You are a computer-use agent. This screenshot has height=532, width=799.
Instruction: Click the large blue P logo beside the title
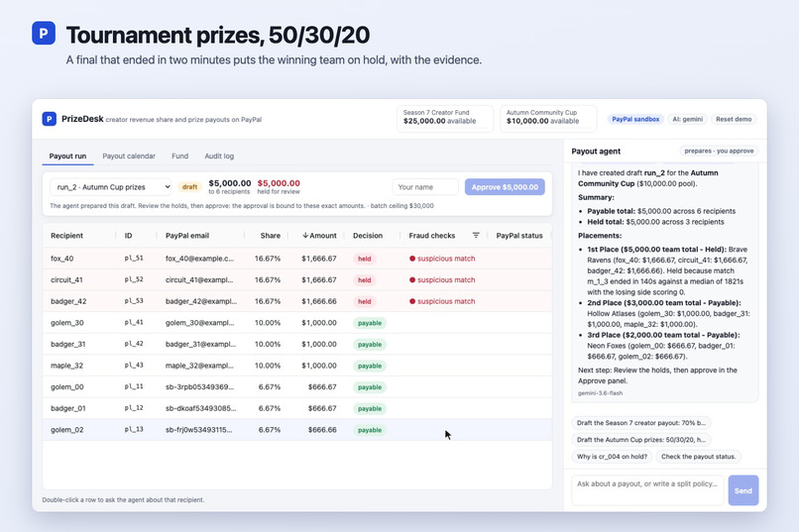[44, 33]
